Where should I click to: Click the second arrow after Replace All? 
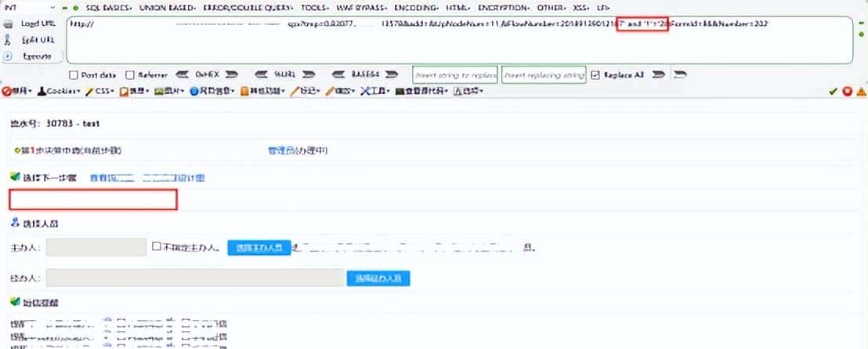[x=680, y=75]
